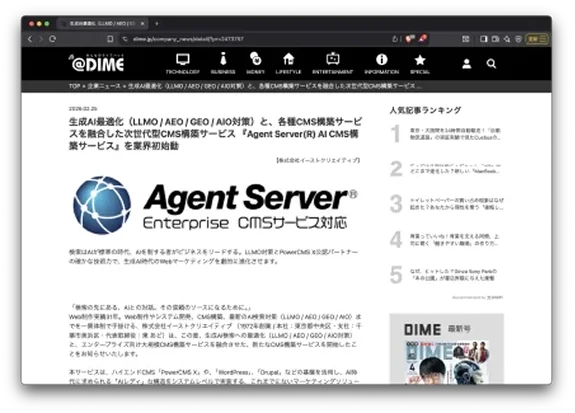Screen dimensions: 575x413
Task: Go back with the browser back arrow
Action: 30,39
